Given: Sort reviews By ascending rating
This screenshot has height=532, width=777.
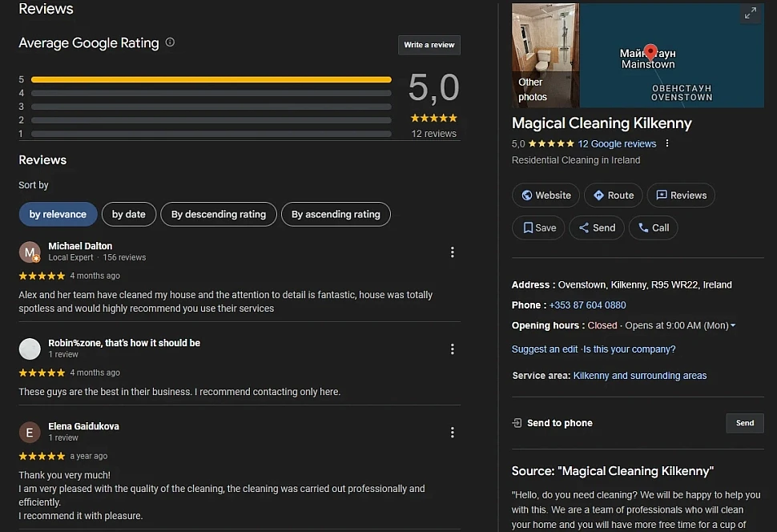Looking at the screenshot, I should 336,214.
